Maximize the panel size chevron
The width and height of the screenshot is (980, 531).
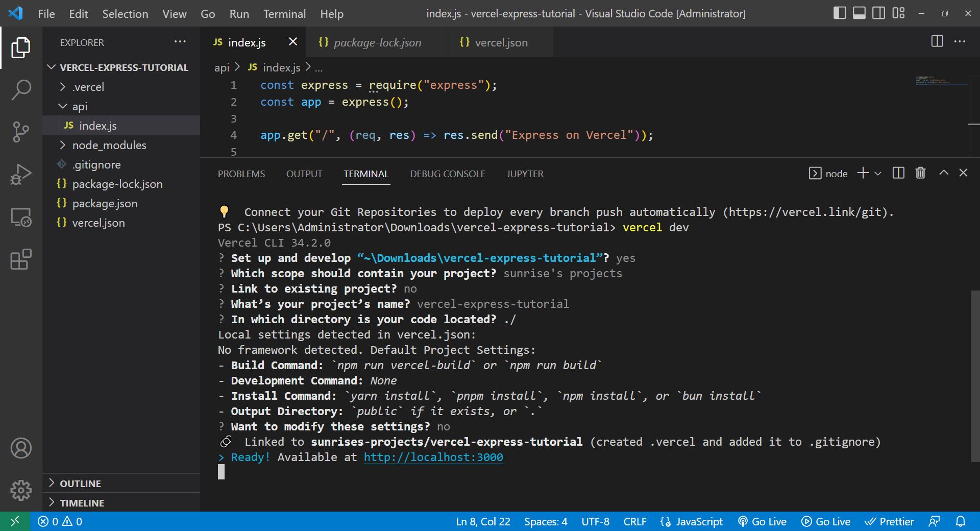coord(944,173)
